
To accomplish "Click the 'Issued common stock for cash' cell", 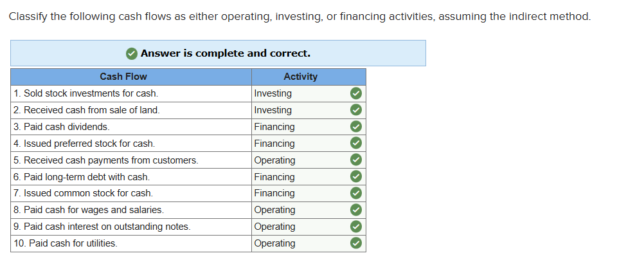I will click(131, 193).
